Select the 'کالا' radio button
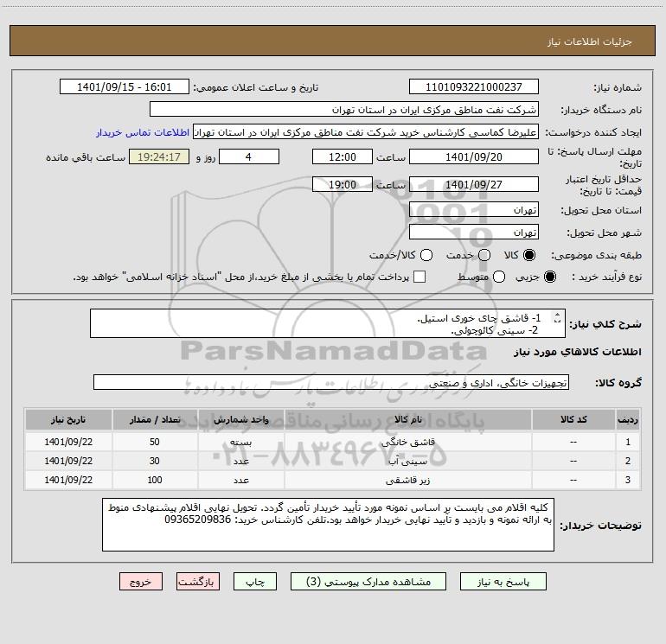Image resolution: width=666 pixels, height=644 pixels. (x=529, y=255)
